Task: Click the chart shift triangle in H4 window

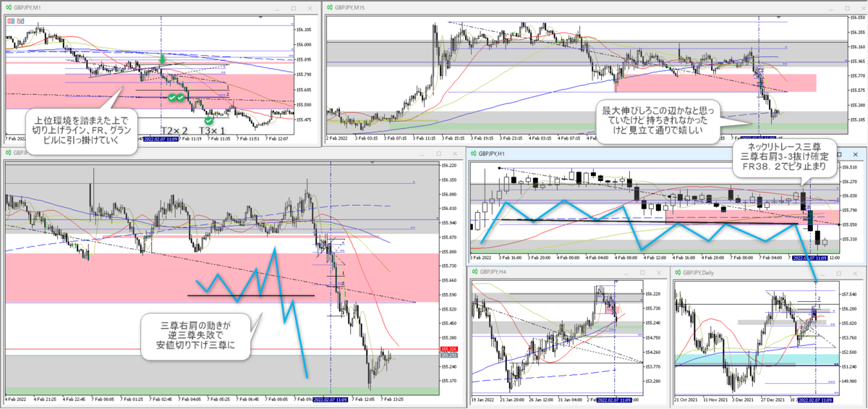Action: pyautogui.click(x=616, y=282)
